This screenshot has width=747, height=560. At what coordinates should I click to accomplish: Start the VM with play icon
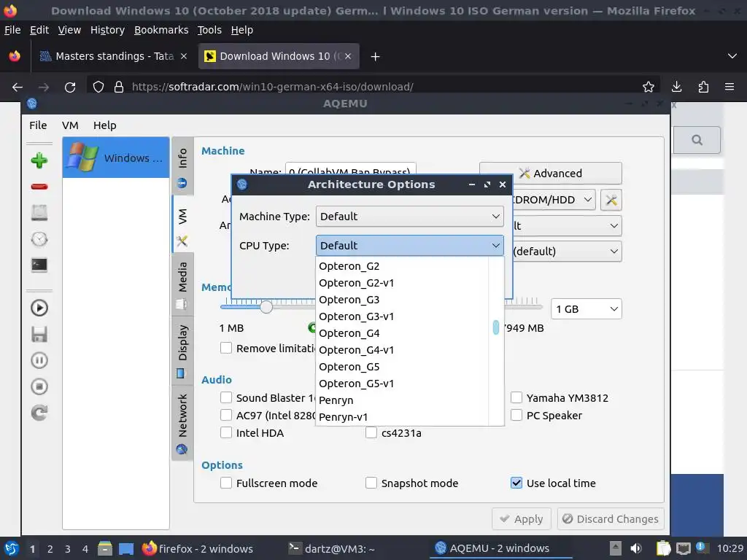pos(39,308)
